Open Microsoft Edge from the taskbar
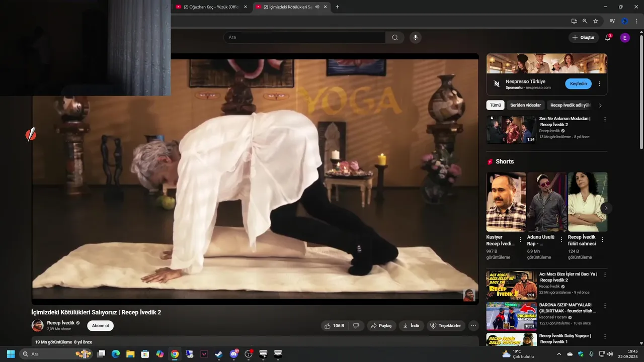The width and height of the screenshot is (644, 362). click(115, 354)
